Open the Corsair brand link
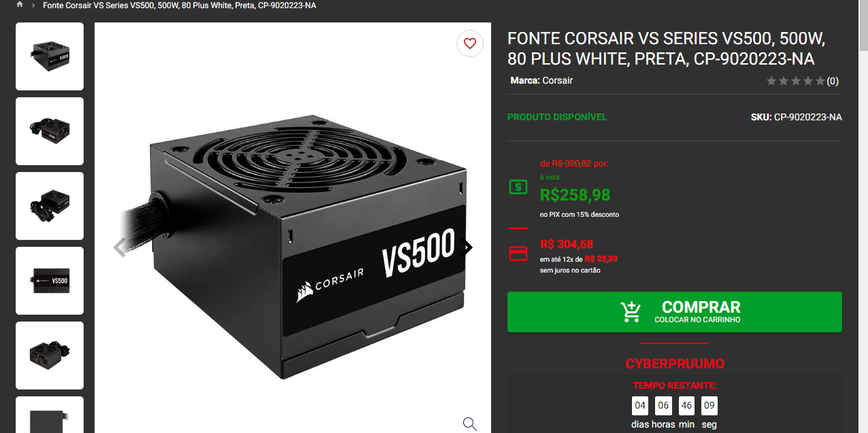 tap(558, 80)
